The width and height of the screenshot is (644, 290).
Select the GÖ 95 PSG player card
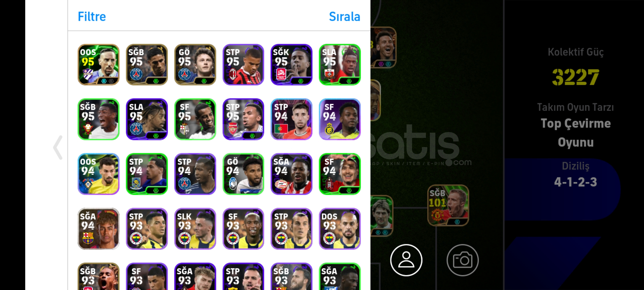(x=195, y=65)
